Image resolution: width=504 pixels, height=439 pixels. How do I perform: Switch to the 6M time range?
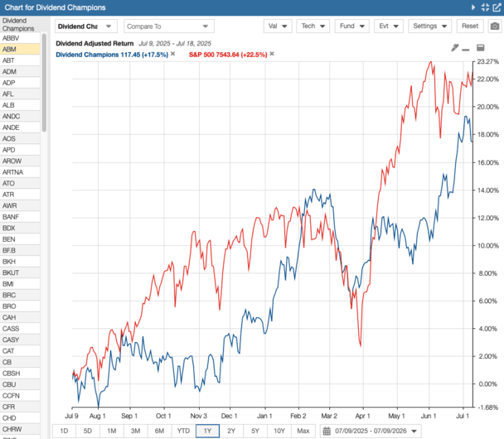159,431
